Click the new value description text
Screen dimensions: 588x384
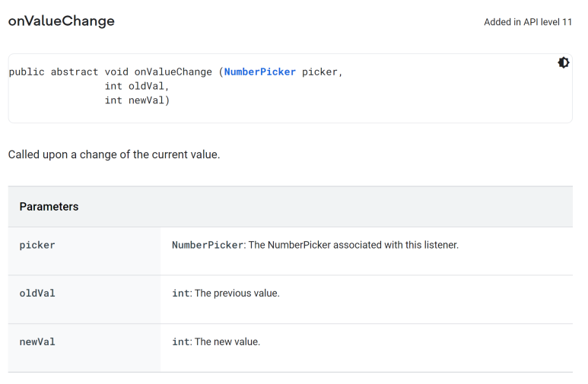coord(227,342)
